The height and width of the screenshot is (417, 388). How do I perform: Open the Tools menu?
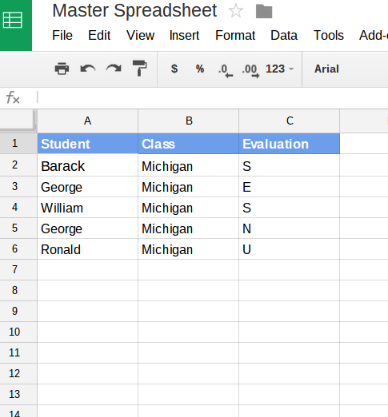[x=328, y=35]
